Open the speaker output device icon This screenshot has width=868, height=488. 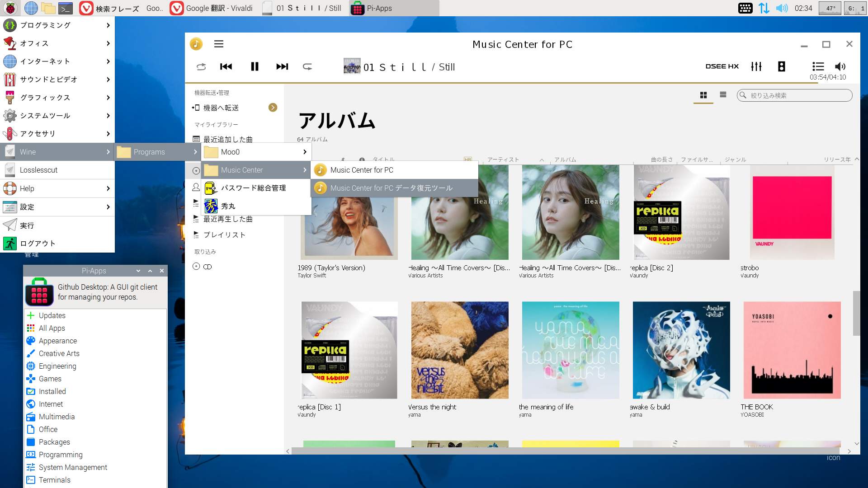[781, 66]
